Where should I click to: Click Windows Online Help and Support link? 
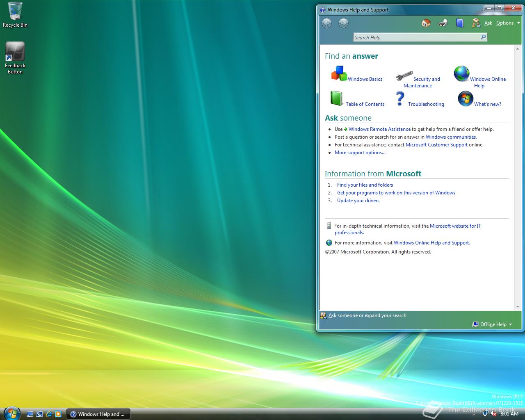click(x=431, y=243)
